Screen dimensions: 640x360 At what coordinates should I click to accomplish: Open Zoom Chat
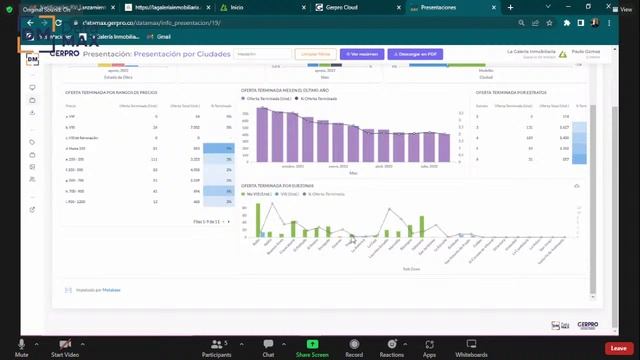pyautogui.click(x=268, y=348)
